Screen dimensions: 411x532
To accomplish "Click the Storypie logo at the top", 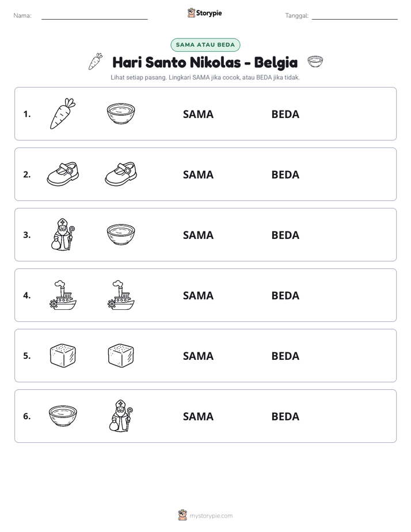I will pos(205,13).
